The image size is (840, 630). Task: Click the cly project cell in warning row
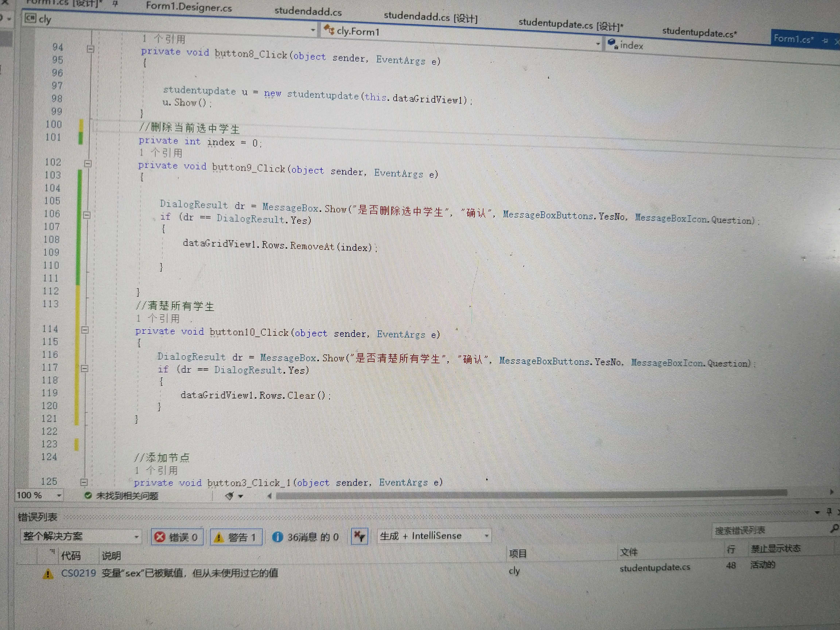click(x=514, y=570)
